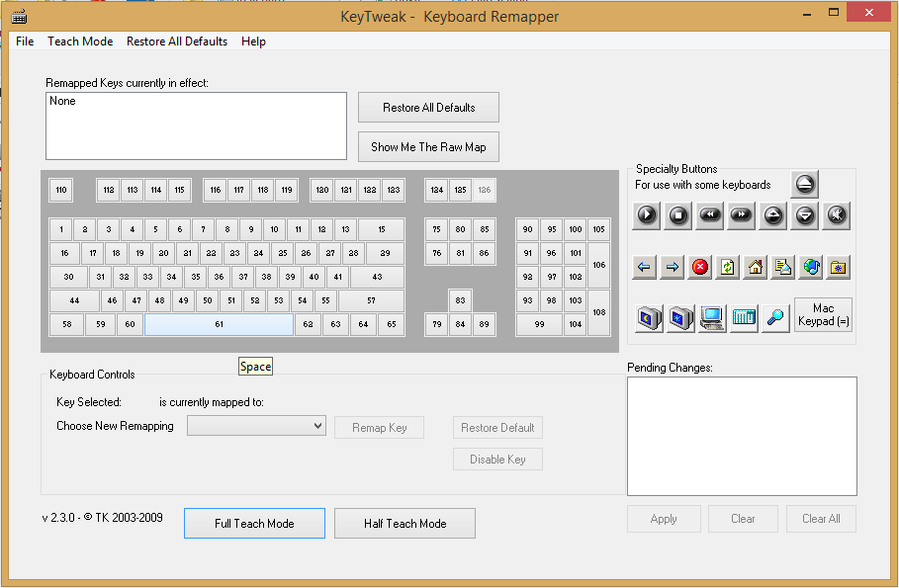Select key 110 in the top row
Image resolution: width=899 pixels, height=588 pixels.
61,191
